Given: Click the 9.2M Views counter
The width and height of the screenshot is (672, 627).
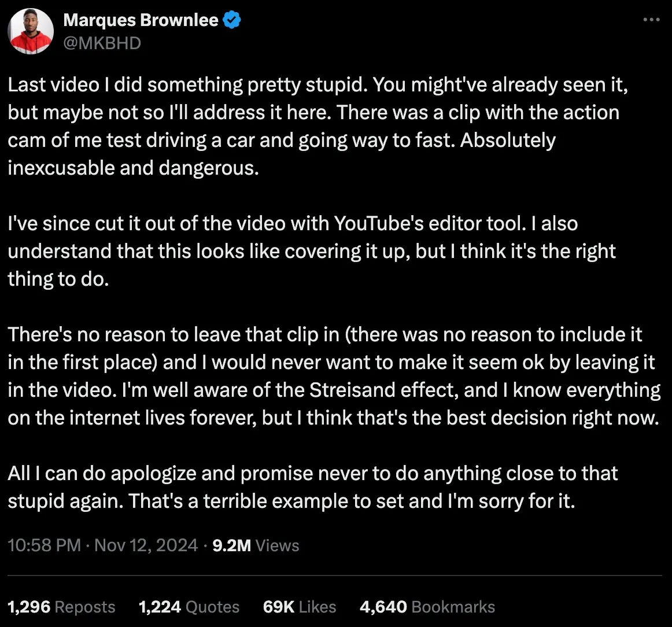Looking at the screenshot, I should point(231,545).
